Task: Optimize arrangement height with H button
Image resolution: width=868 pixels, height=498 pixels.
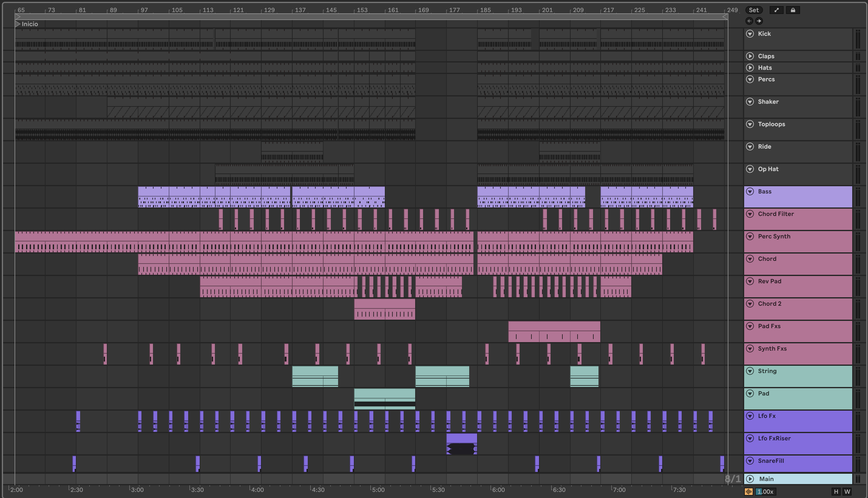Action: point(836,492)
